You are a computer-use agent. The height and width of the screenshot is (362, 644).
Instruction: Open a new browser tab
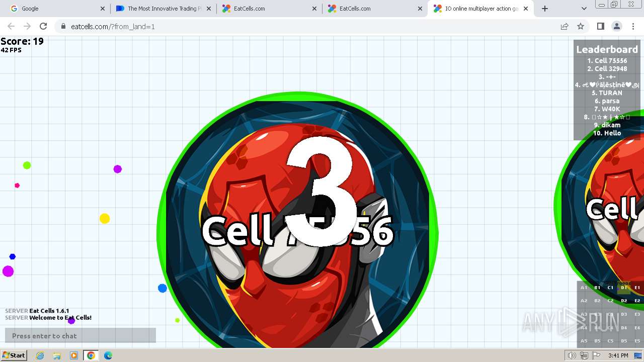point(545,9)
